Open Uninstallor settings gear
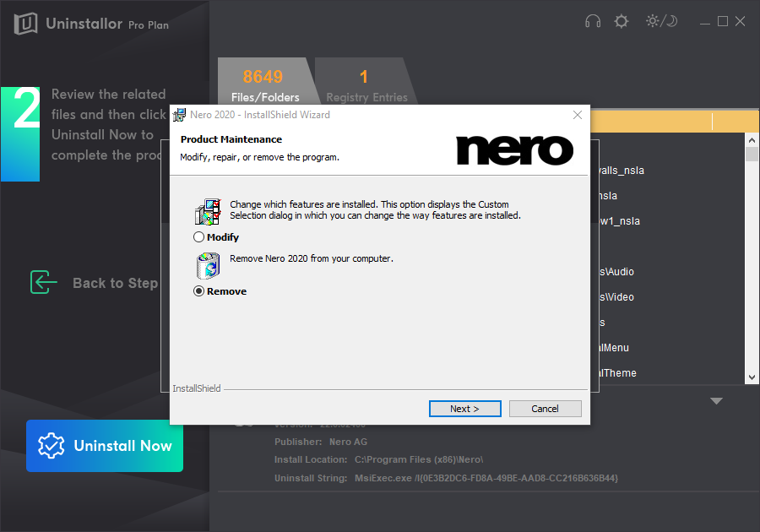The width and height of the screenshot is (760, 532). coord(622,21)
